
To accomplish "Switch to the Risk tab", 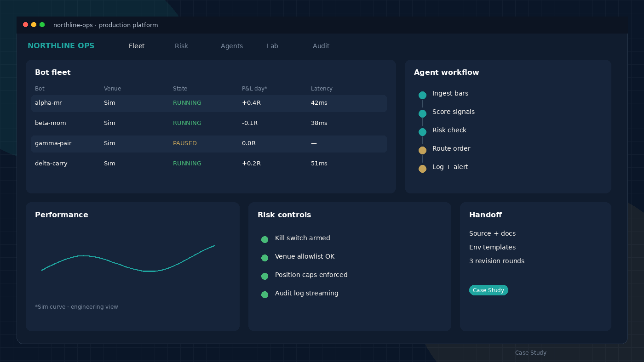I will 181,46.
